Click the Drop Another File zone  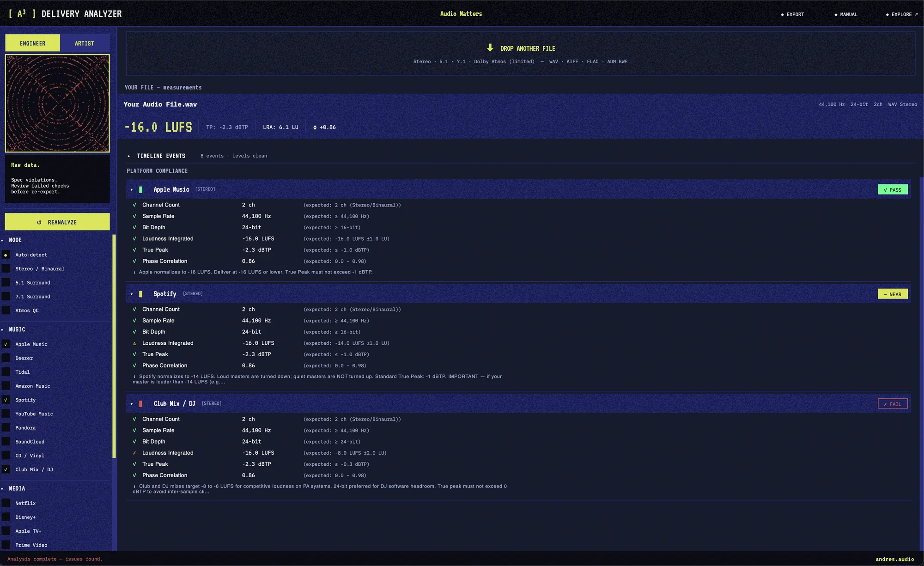point(520,54)
